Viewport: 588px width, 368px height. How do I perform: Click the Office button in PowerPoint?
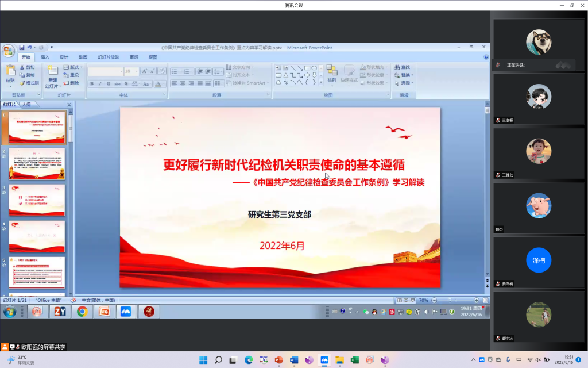pos(8,51)
